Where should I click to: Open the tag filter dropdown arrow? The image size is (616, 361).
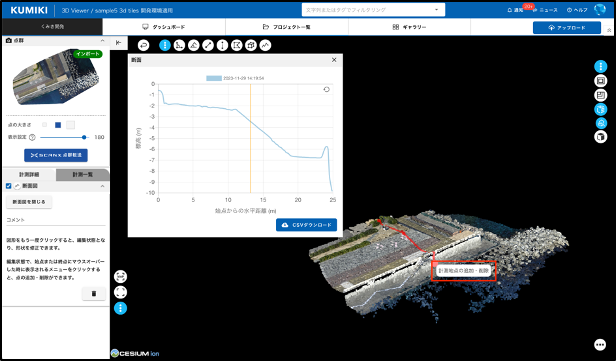(x=436, y=10)
